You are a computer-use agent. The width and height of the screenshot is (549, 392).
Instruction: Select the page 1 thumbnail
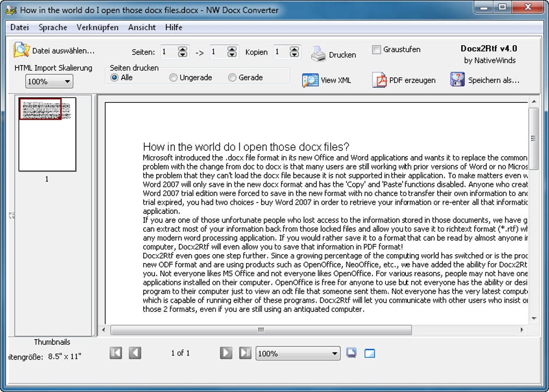pyautogui.click(x=47, y=135)
